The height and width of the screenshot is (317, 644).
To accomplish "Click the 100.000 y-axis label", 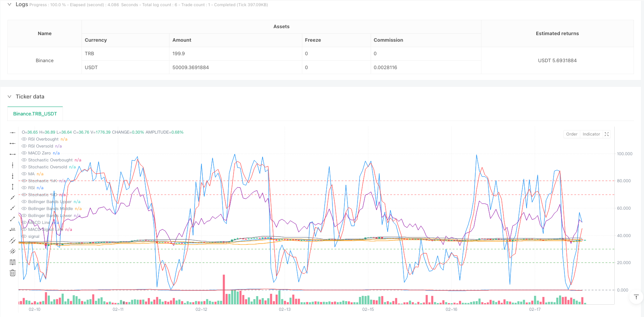I will pos(625,154).
